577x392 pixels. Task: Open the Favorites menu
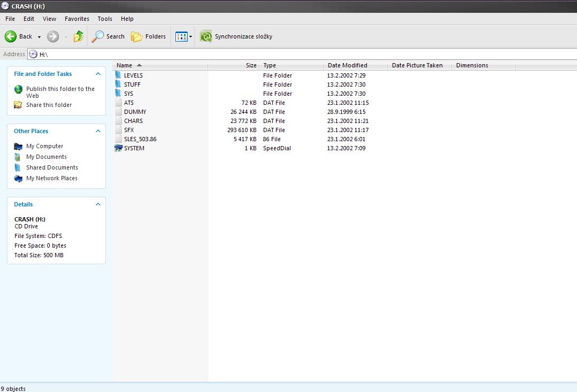click(76, 19)
